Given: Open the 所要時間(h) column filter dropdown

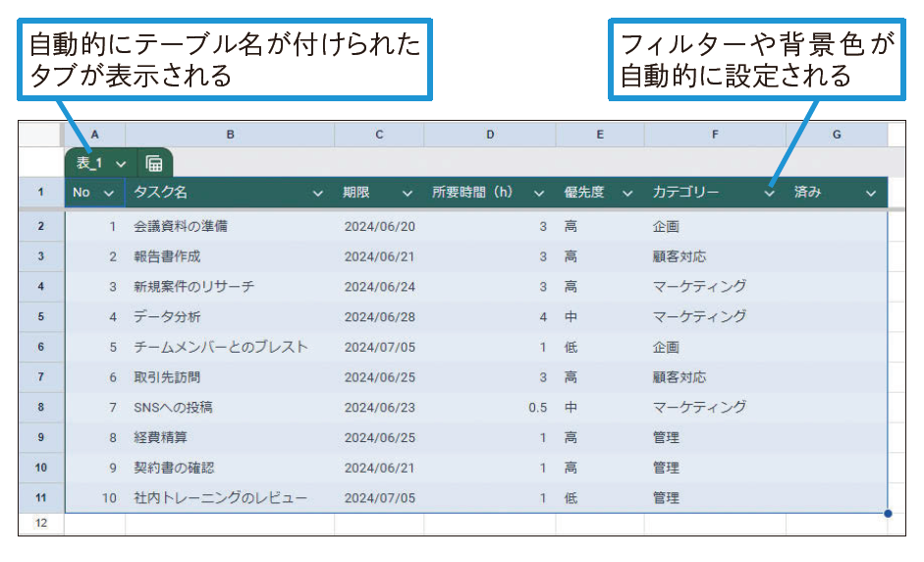Looking at the screenshot, I should point(539,193).
